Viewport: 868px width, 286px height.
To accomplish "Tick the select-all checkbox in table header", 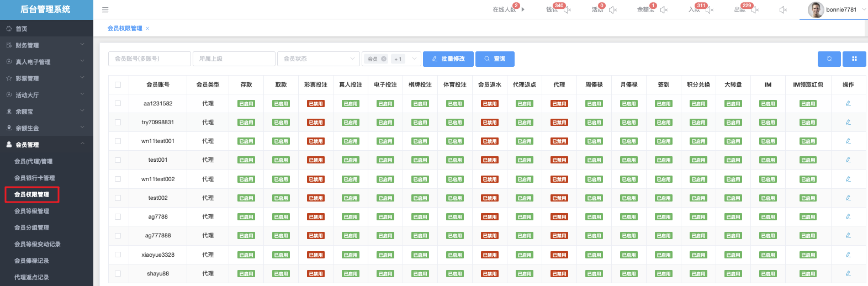I will point(118,84).
